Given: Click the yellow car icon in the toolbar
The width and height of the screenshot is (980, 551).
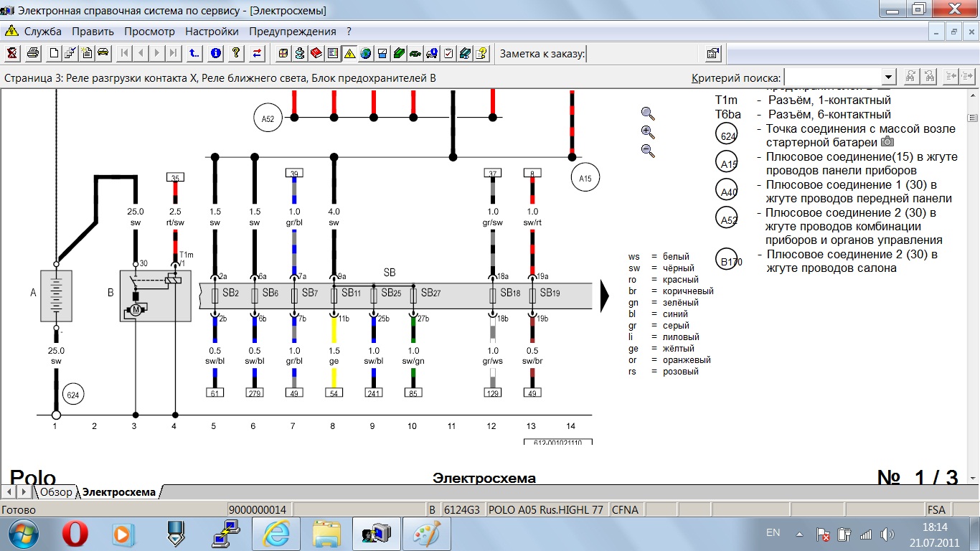Looking at the screenshot, I should [103, 53].
